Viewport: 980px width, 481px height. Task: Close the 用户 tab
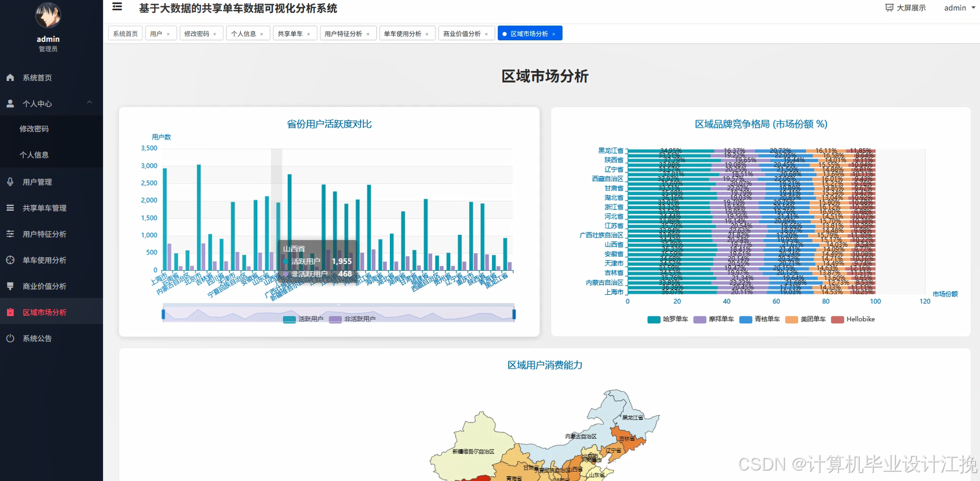(x=168, y=34)
